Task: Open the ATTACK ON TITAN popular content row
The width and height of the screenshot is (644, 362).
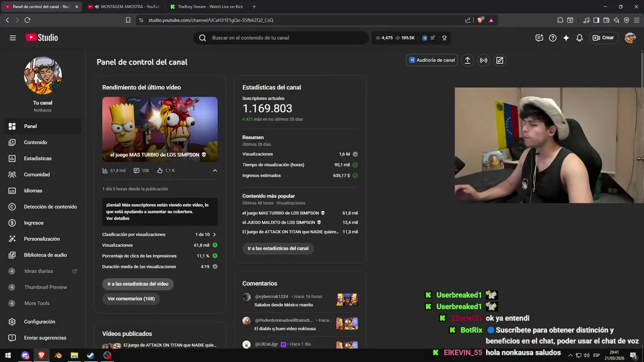Action: click(300, 232)
